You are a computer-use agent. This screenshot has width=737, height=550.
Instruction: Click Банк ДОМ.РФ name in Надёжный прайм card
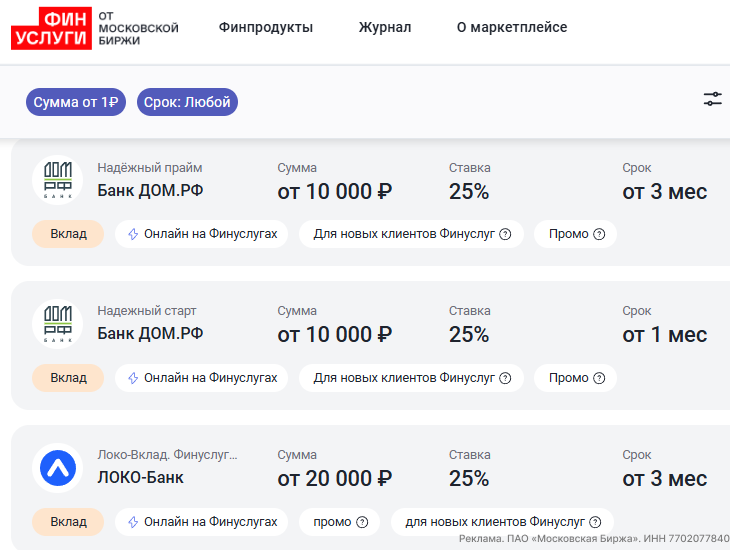point(150,190)
